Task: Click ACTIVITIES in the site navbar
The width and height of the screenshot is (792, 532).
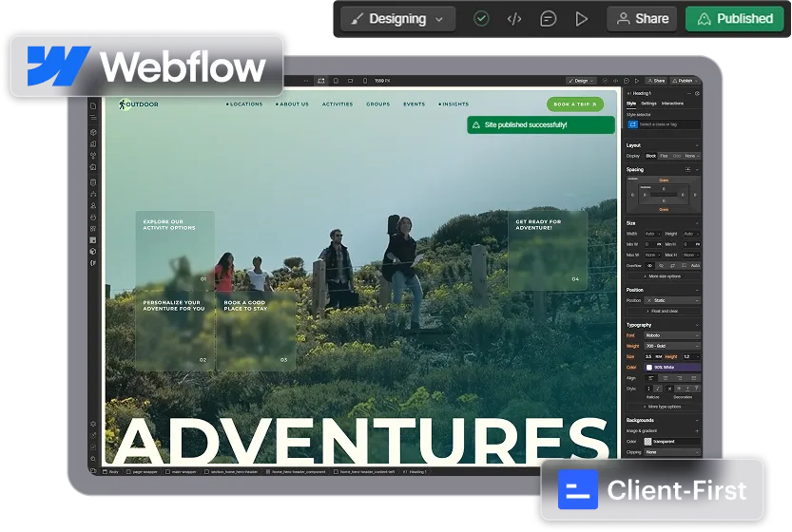Action: tap(338, 104)
